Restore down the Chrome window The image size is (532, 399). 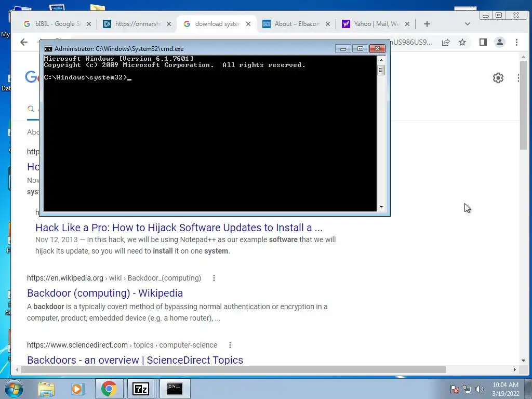coord(499,15)
